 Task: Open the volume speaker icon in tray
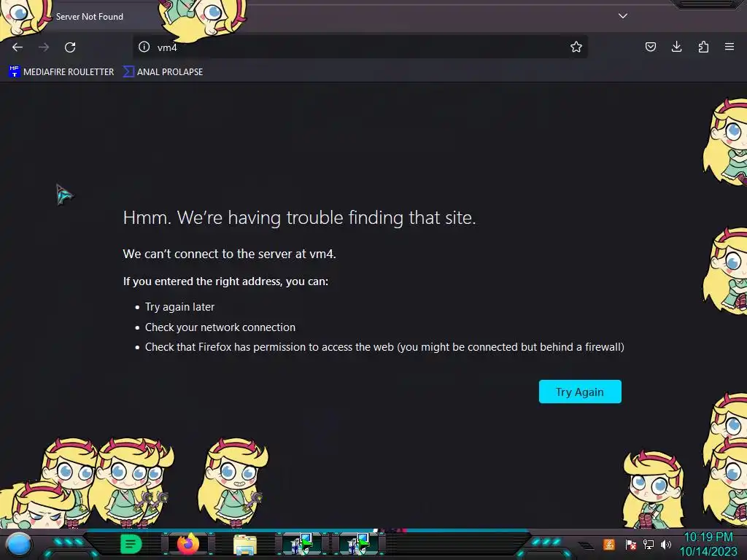(x=666, y=544)
